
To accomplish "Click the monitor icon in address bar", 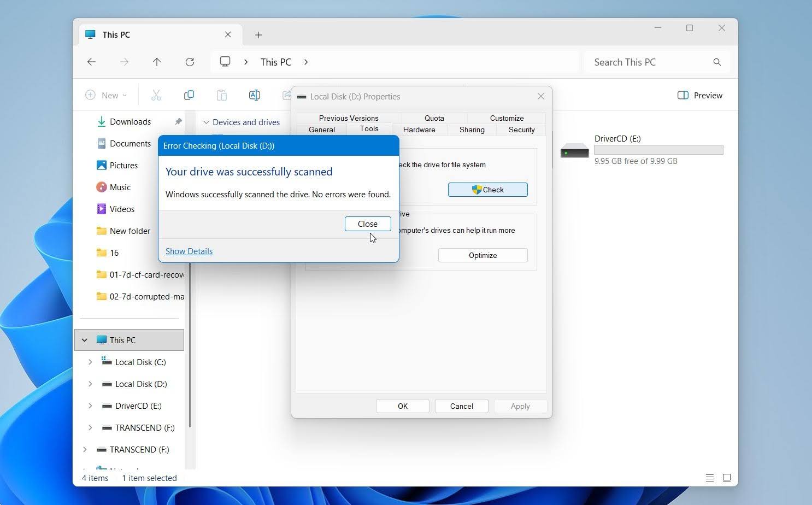I will point(225,62).
